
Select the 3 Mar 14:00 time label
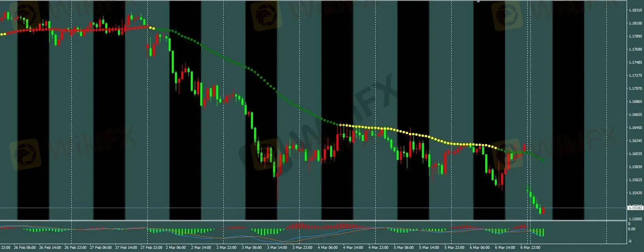point(277,248)
